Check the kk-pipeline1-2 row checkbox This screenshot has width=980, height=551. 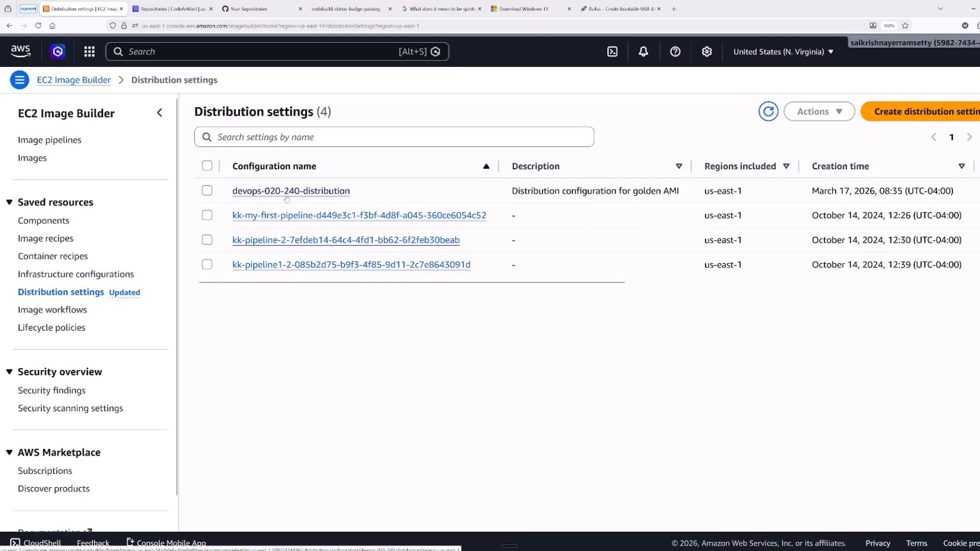click(207, 264)
